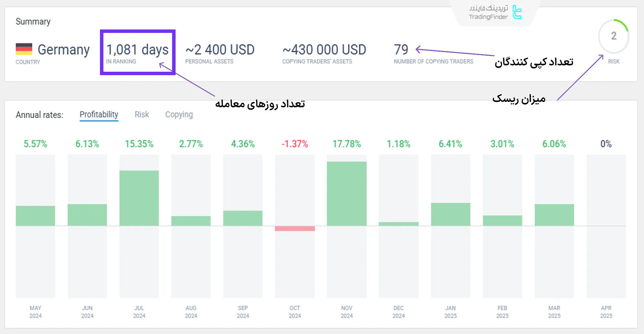
Task: Select the Profitability tab
Action: coord(99,114)
